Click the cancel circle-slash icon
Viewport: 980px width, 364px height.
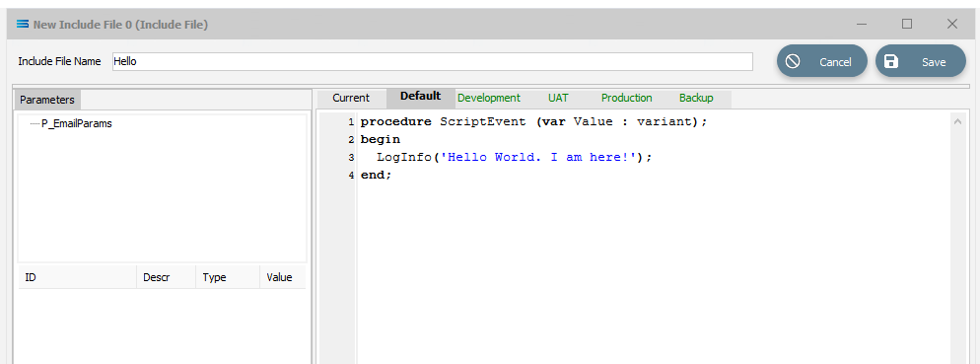point(793,61)
